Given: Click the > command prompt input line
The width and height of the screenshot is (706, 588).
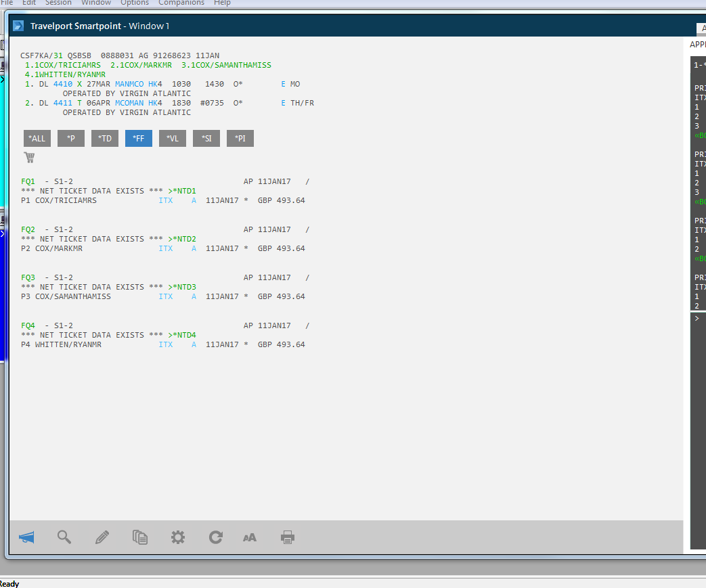Looking at the screenshot, I should pyautogui.click(x=698, y=318).
